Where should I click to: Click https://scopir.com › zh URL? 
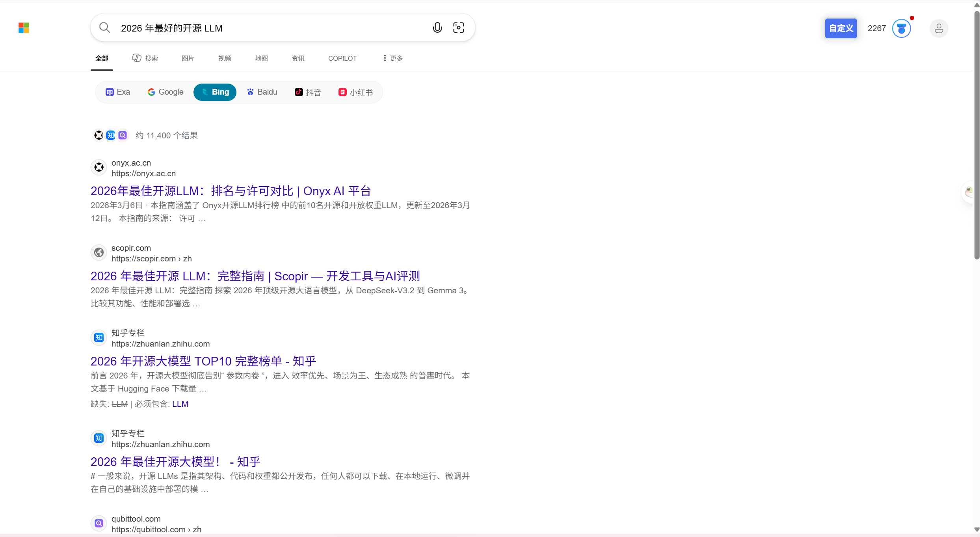click(152, 259)
